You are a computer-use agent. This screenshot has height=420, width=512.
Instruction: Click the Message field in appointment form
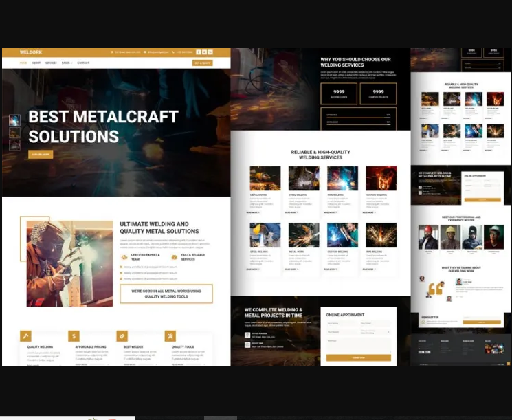coord(358,344)
